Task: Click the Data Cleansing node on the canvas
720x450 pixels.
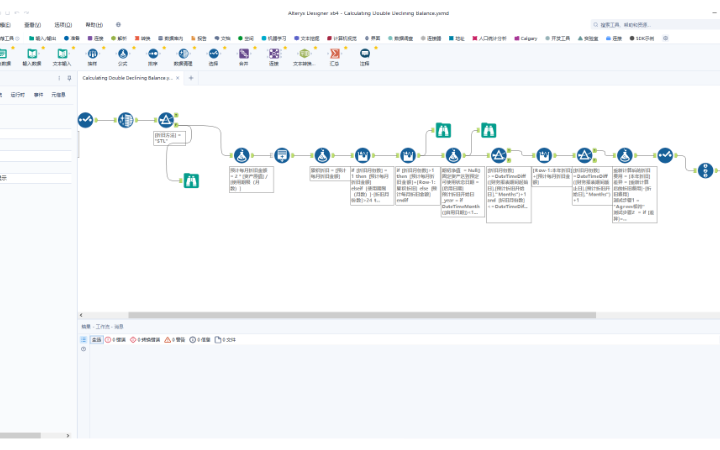Action: click(x=125, y=120)
